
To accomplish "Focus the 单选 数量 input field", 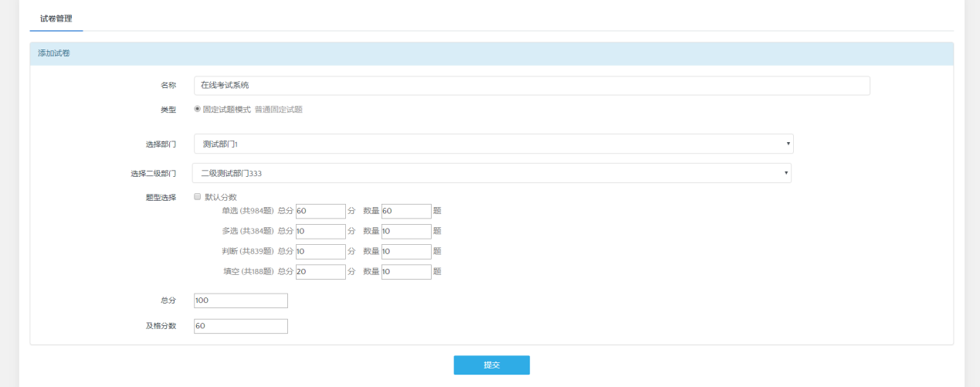I will pyautogui.click(x=406, y=211).
